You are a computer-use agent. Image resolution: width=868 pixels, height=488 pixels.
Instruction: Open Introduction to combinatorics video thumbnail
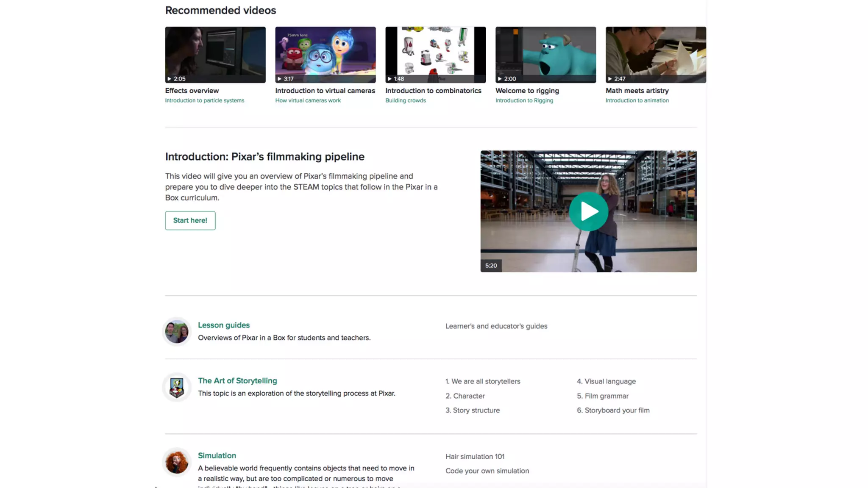pyautogui.click(x=435, y=55)
